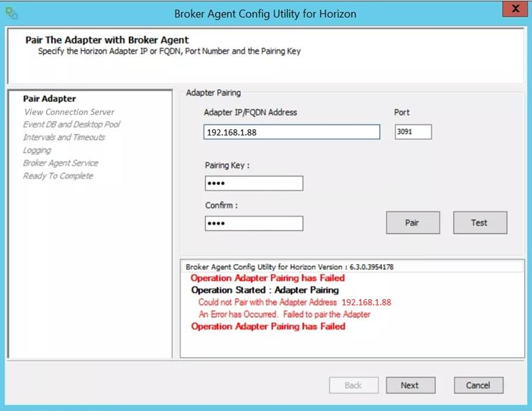Select the Pair Adapter step in sidebar
This screenshot has width=532, height=411.
pyautogui.click(x=49, y=99)
